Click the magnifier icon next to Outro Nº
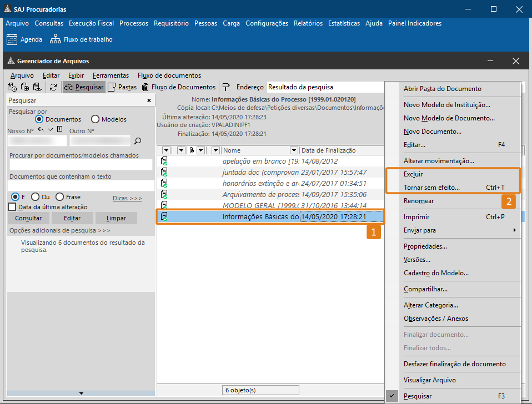The height and width of the screenshot is (404, 532). [138, 141]
